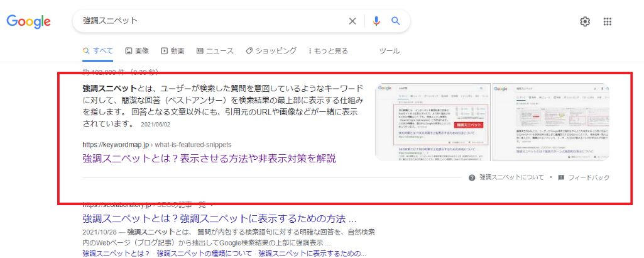Click the question mark help icon
Viewport: 644px width, 258px height.
[x=472, y=177]
